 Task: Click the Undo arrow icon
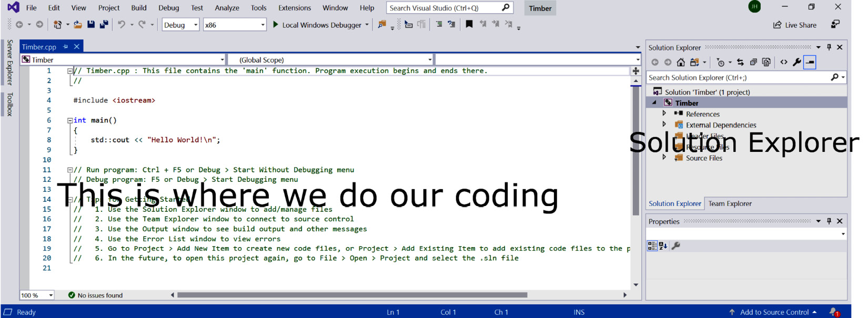122,25
